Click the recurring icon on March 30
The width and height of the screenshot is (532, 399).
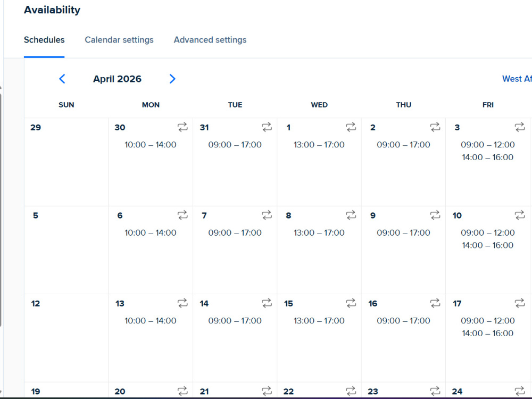[182, 127]
